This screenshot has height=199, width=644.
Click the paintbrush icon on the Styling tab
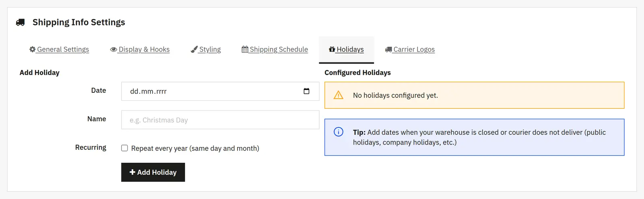tap(194, 49)
